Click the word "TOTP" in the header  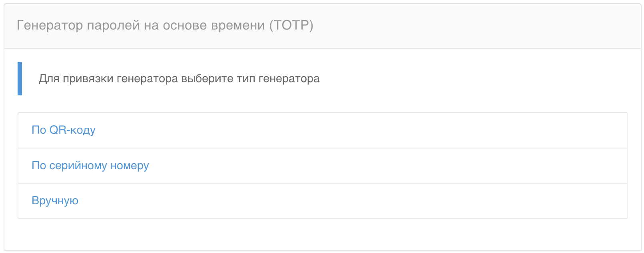(x=291, y=26)
